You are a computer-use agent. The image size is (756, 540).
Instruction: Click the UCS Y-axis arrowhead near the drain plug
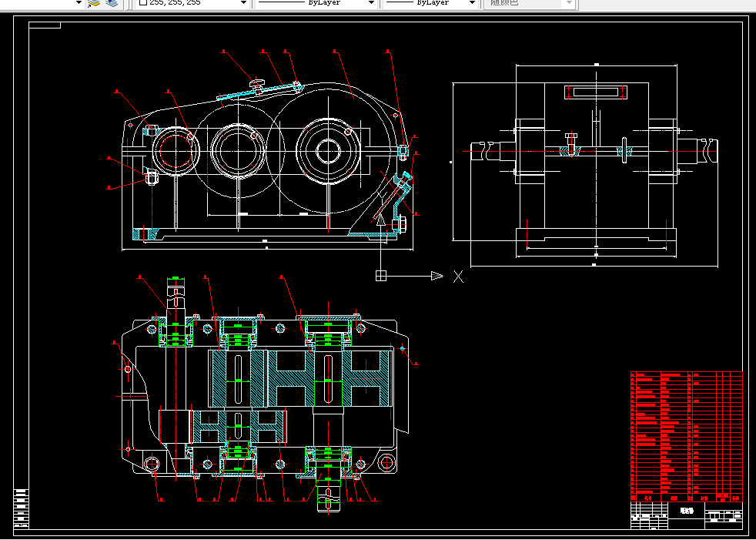(x=381, y=220)
